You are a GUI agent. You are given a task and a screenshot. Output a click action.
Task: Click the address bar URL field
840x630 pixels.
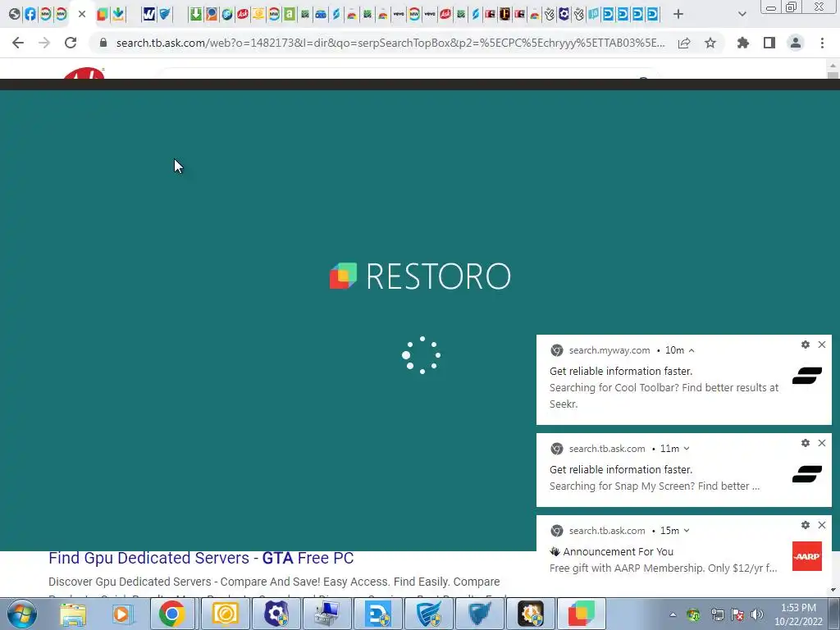pyautogui.click(x=390, y=43)
